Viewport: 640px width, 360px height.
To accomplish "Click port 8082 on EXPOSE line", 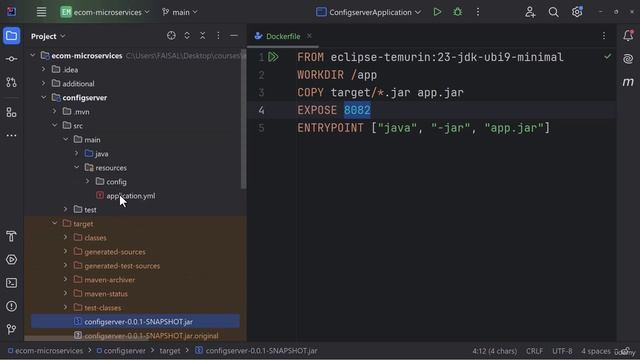I will 357,110.
